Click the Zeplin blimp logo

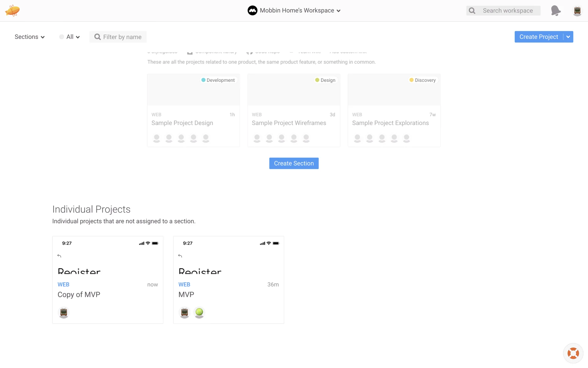pyautogui.click(x=13, y=10)
